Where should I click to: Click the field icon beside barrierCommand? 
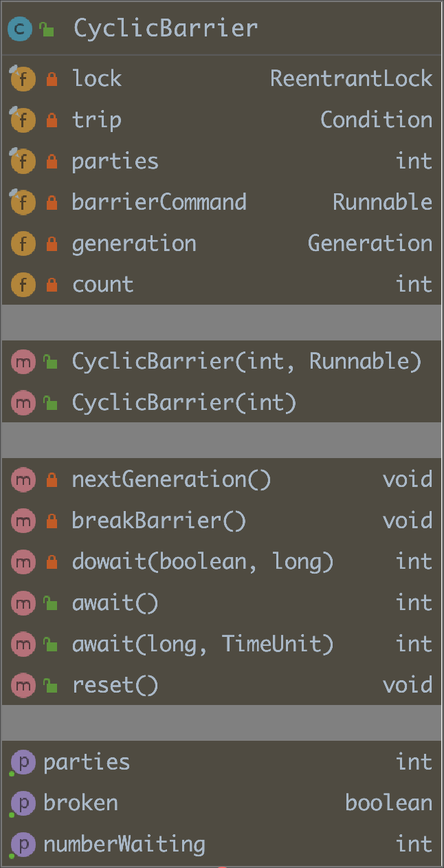tap(23, 202)
